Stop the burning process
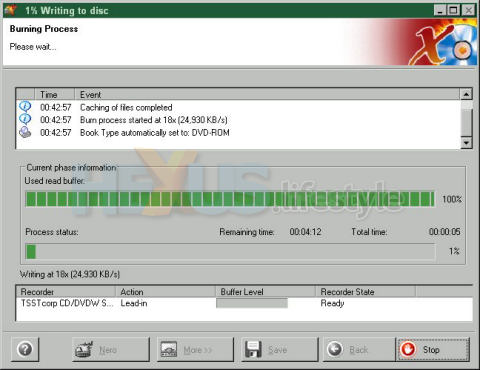 click(x=433, y=349)
